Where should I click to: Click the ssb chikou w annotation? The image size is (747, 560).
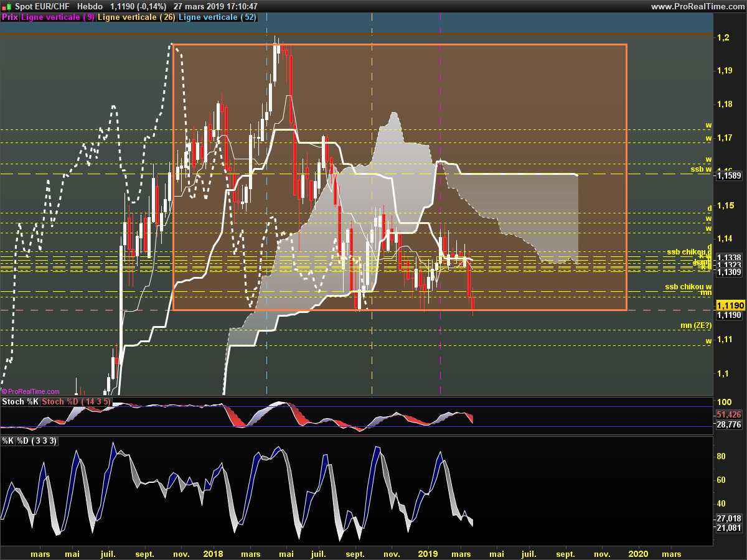tap(688, 286)
